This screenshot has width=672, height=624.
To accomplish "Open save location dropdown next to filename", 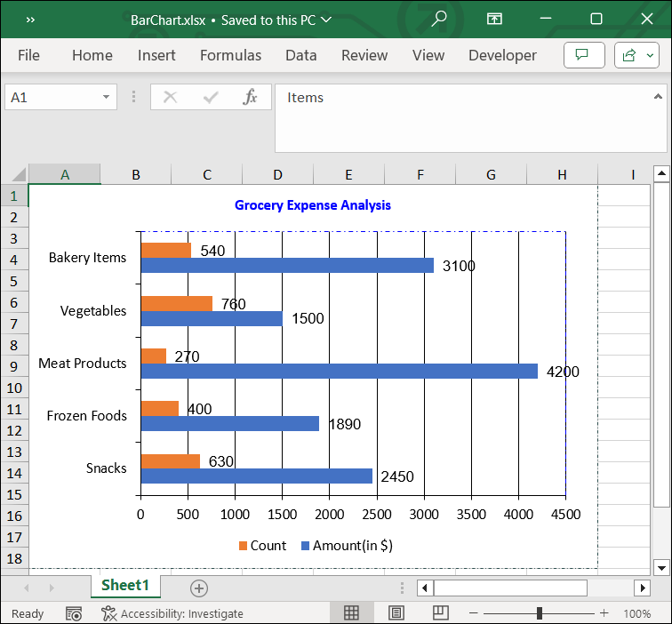I will tap(326, 20).
